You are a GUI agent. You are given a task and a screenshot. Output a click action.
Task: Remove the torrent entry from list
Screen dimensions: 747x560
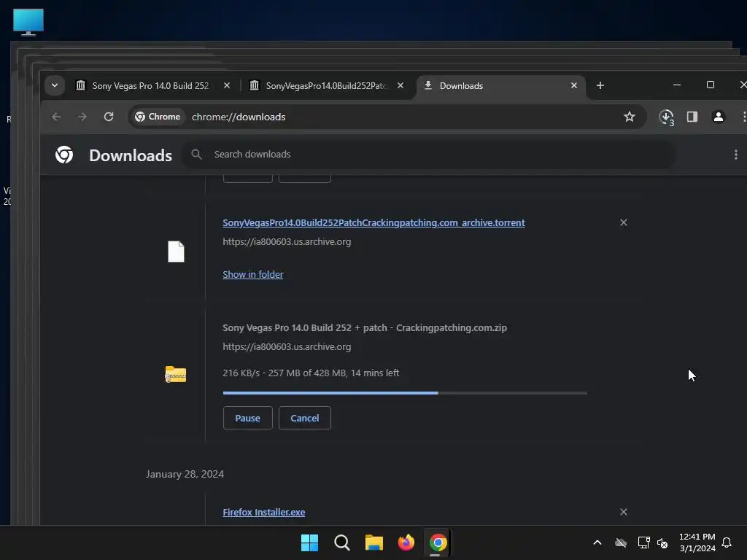(x=624, y=222)
